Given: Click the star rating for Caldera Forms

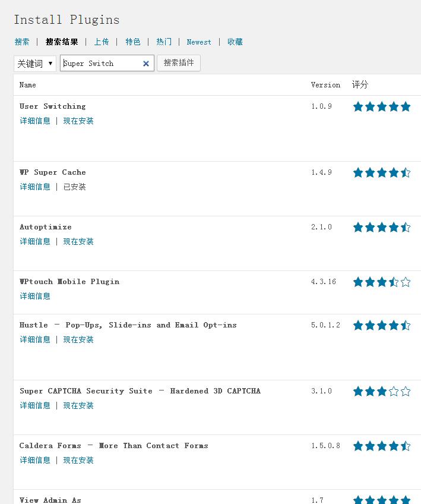Looking at the screenshot, I should pos(382,446).
